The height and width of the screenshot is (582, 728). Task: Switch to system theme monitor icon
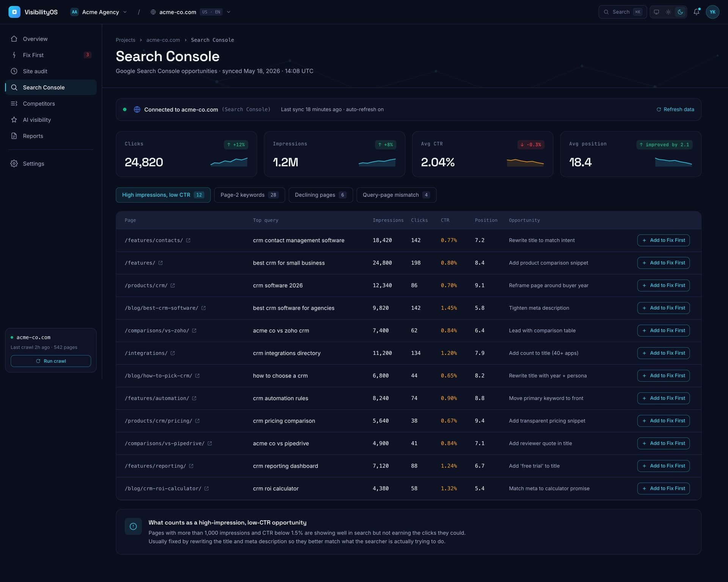pyautogui.click(x=656, y=12)
